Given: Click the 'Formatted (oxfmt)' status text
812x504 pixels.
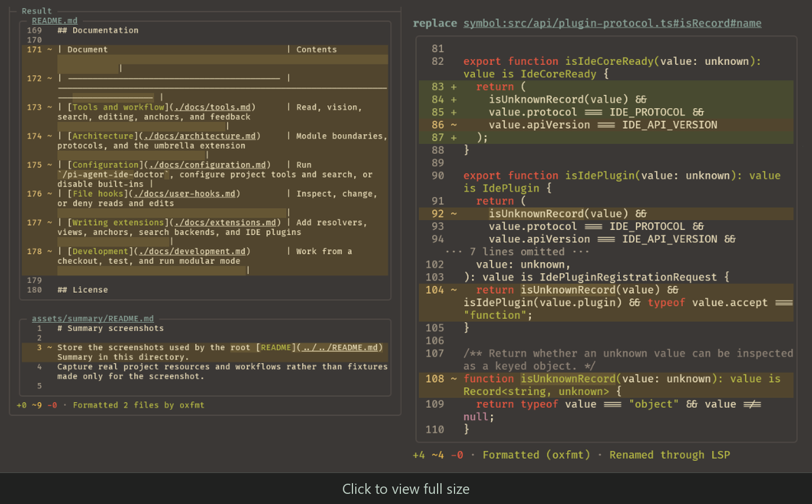Looking at the screenshot, I should point(536,455).
